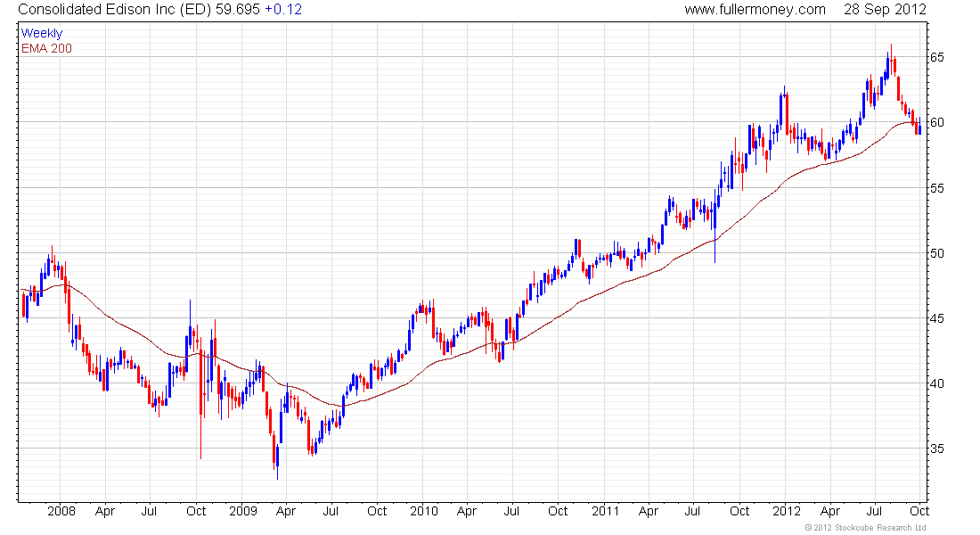Click the 2012 year label
This screenshot has width=980, height=535.
point(787,511)
